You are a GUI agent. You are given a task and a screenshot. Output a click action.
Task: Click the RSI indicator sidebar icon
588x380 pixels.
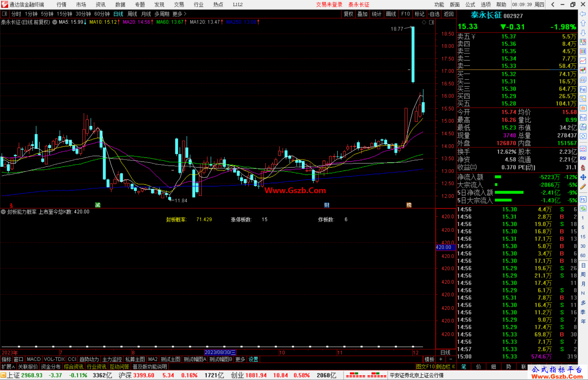583,158
